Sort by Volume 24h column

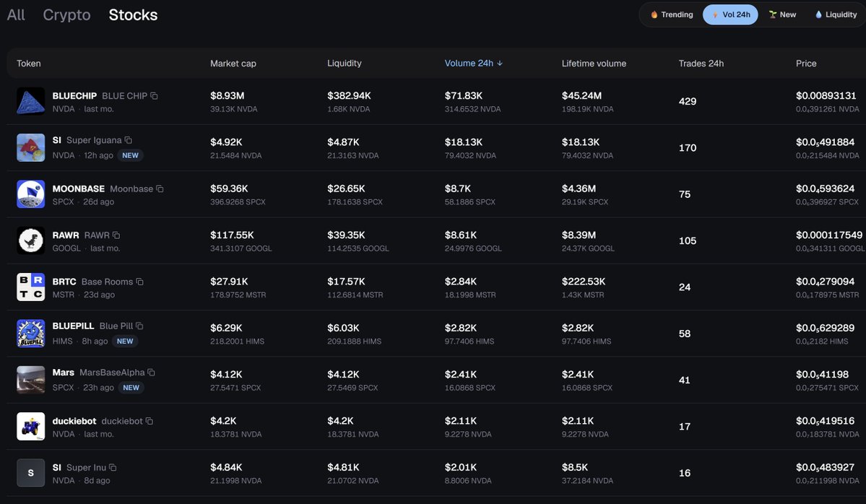(474, 64)
